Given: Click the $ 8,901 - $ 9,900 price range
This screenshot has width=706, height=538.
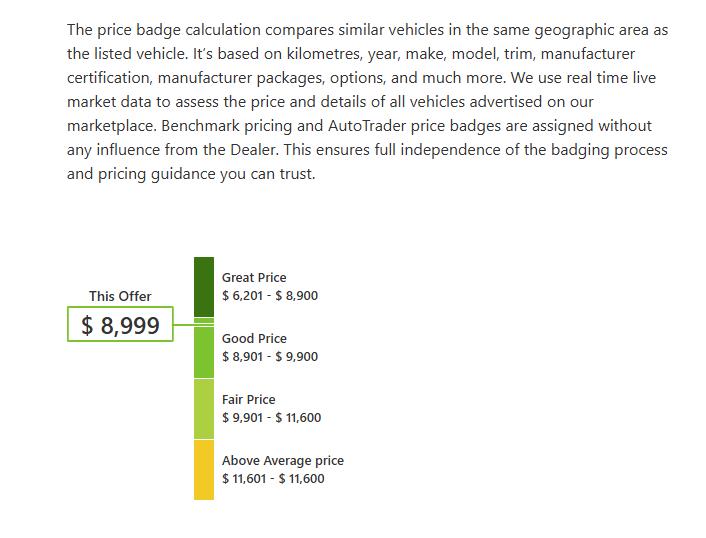Looking at the screenshot, I should coord(270,357).
